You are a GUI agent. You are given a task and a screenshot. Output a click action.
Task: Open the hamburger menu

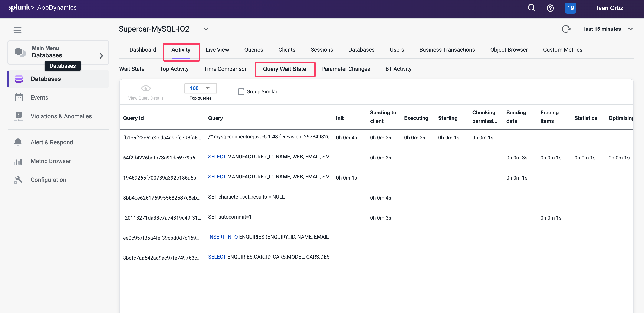(x=17, y=30)
